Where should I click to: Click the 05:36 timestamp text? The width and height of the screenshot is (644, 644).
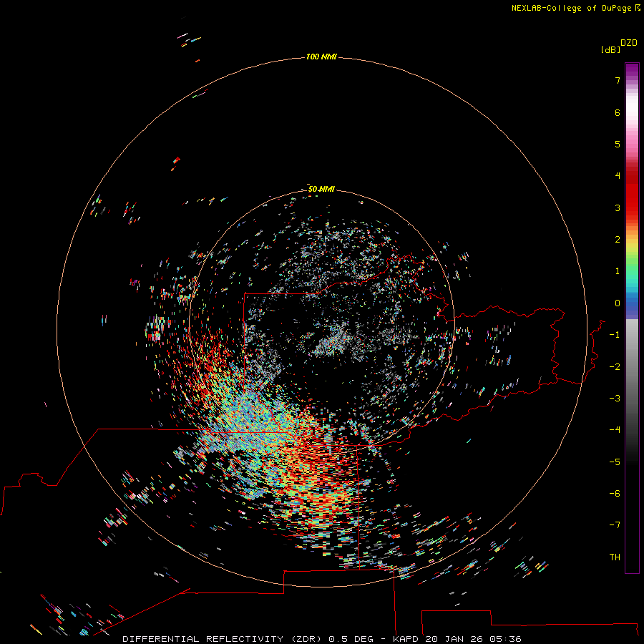pyautogui.click(x=506, y=639)
